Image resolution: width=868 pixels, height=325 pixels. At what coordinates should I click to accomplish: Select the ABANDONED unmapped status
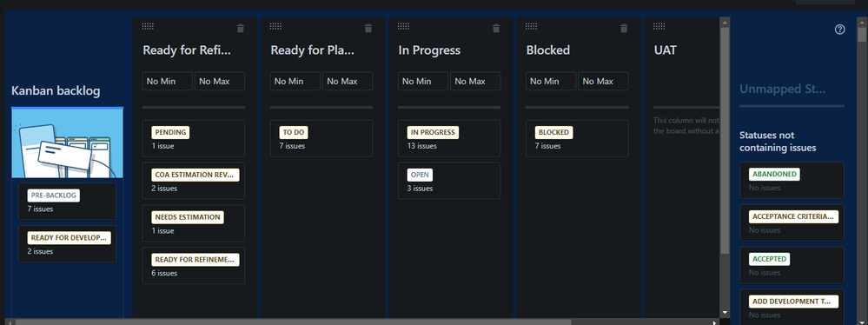point(792,180)
